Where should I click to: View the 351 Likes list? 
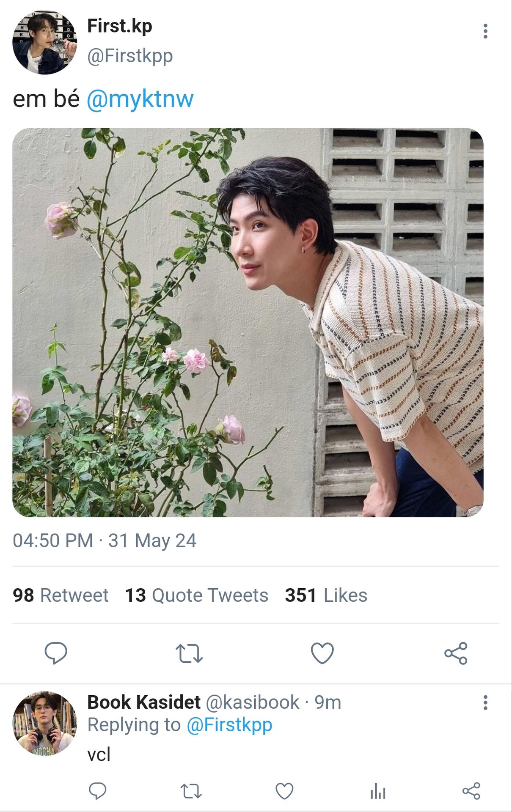pos(326,595)
